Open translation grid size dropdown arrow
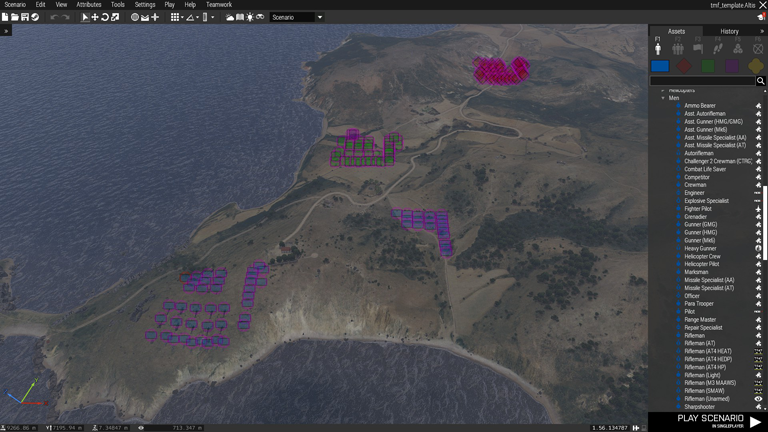The height and width of the screenshot is (432, 768). coord(182,17)
